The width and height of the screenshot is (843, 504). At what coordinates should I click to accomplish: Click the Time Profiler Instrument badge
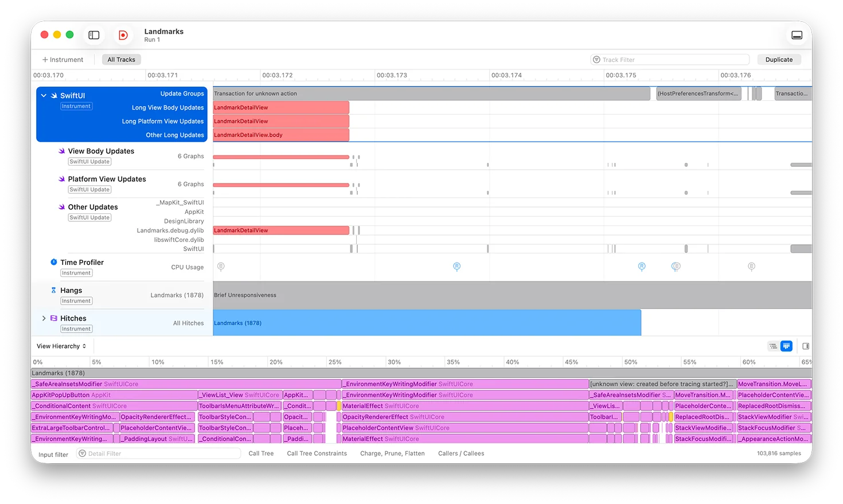coord(76,273)
